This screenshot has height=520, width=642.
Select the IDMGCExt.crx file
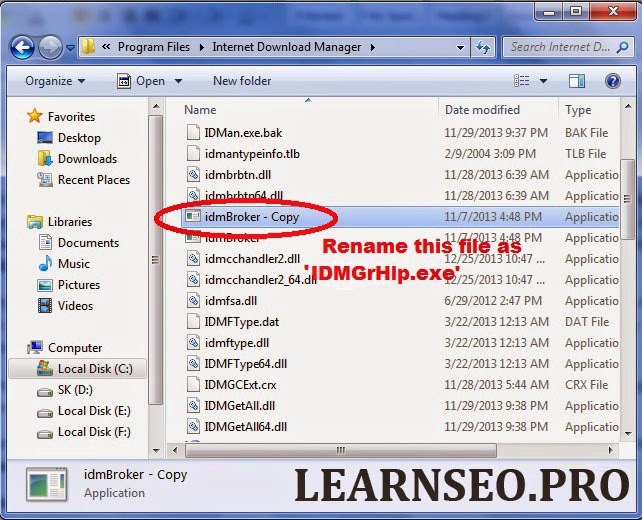401,385
